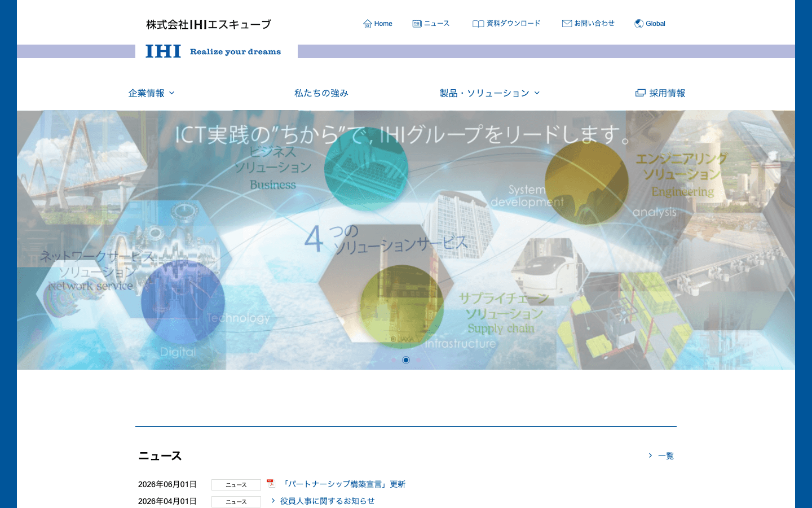Click the 株式会社IHIエスキューブ site title
The image size is (812, 508).
click(209, 24)
